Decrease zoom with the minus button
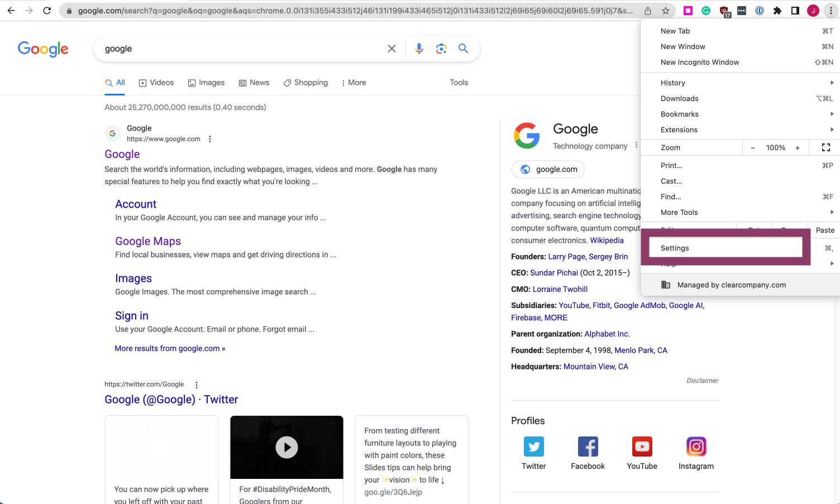The image size is (840, 504). tap(753, 148)
